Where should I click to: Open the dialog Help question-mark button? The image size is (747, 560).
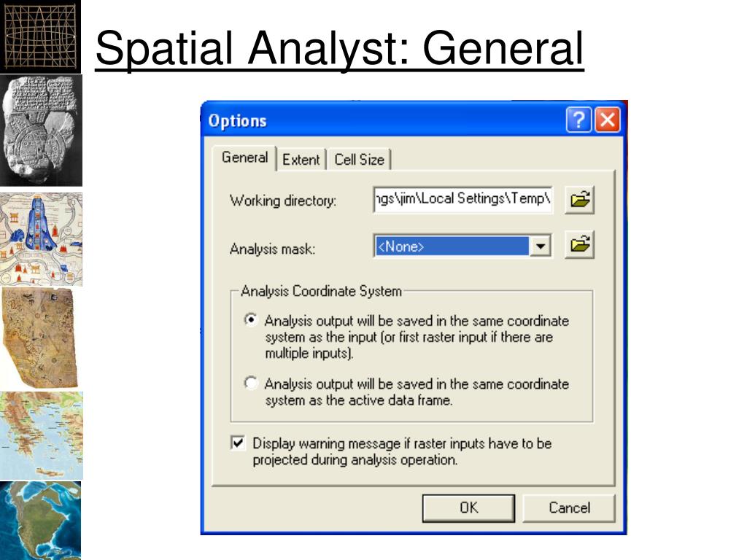(x=578, y=120)
